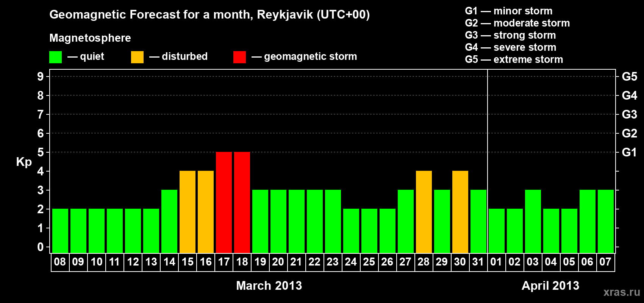644x303 pixels.
Task: Click the Kp axis value 0
Action: point(41,247)
